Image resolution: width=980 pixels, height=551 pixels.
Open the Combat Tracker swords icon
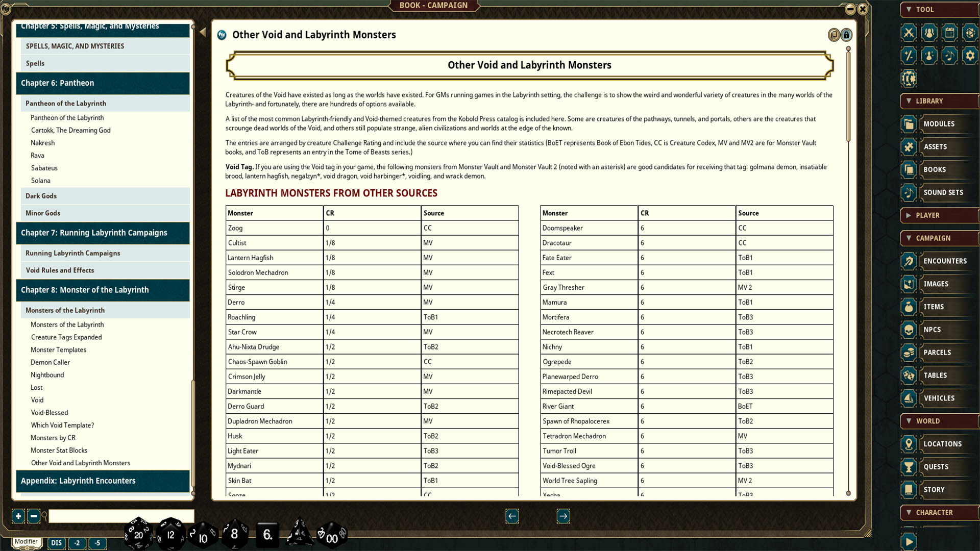[909, 33]
